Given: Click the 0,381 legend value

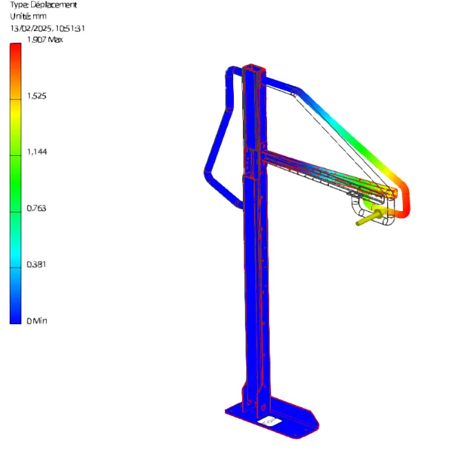Looking at the screenshot, I should [37, 264].
